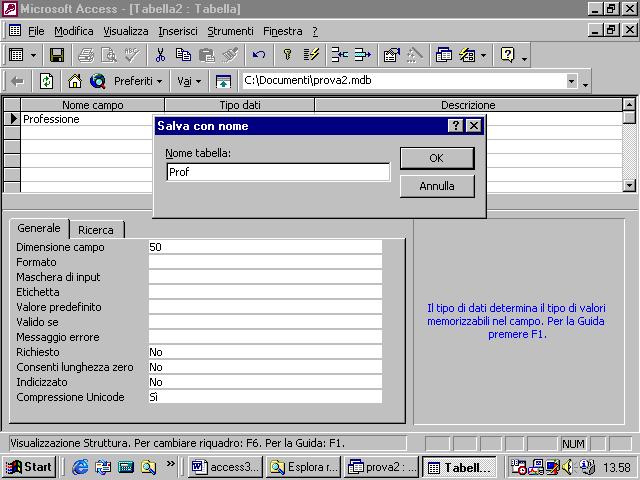
Task: Expand the address path dropdown arrow
Action: pos(572,81)
